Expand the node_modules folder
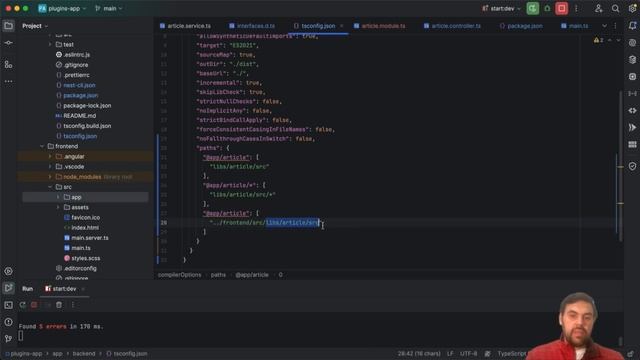Image resolution: width=640 pixels, height=360 pixels. (50, 177)
